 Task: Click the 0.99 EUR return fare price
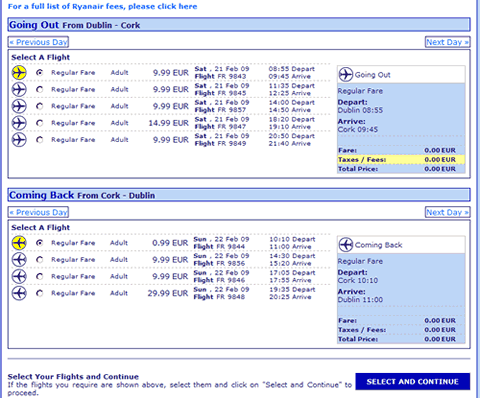pos(170,243)
